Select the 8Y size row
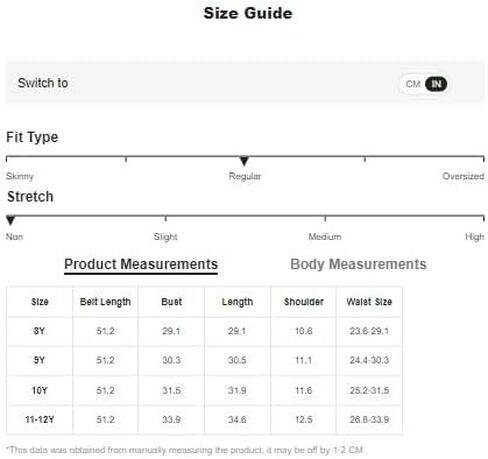 [x=204, y=331]
